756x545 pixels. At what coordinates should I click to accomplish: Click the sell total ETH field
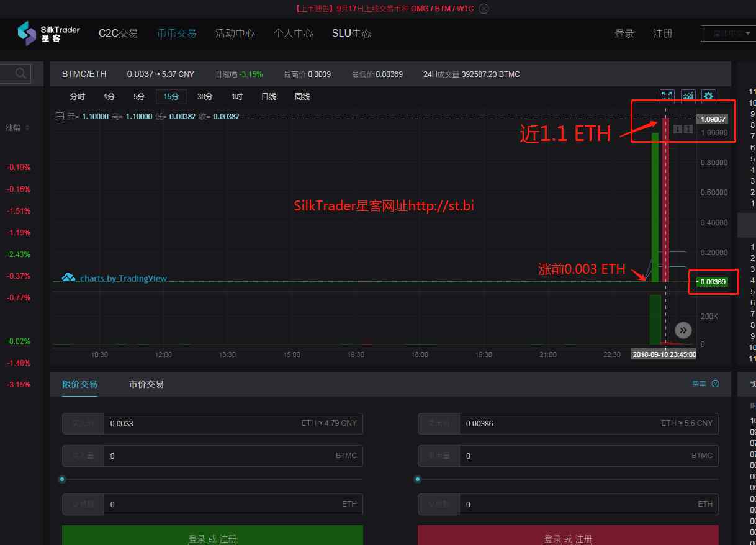(x=569, y=504)
